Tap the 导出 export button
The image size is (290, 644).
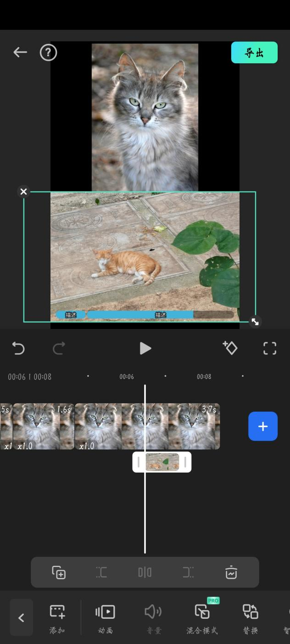[254, 52]
